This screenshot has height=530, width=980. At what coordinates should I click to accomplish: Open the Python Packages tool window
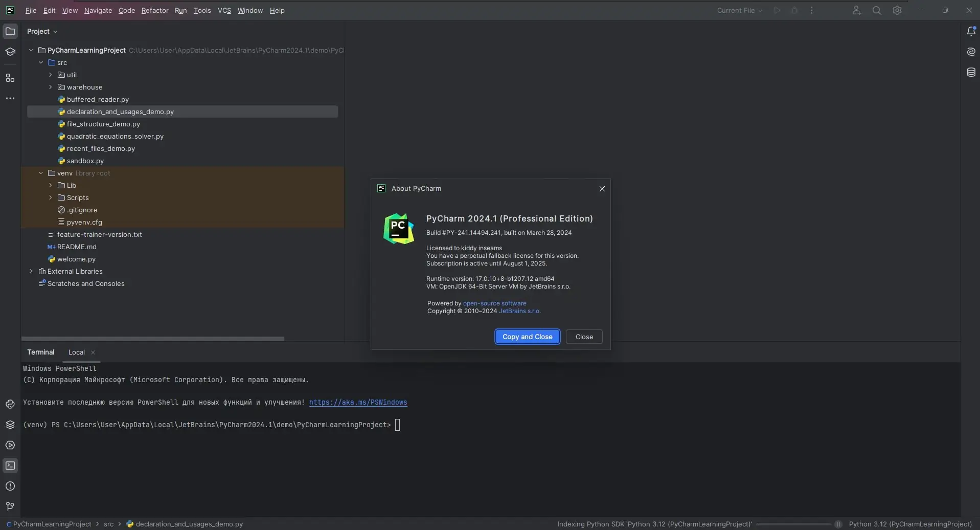[10, 425]
